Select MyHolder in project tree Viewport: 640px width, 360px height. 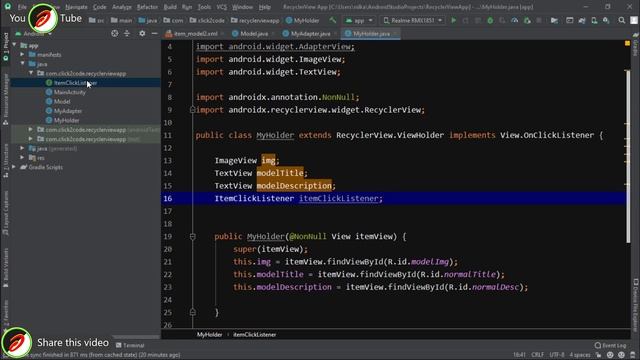point(67,120)
